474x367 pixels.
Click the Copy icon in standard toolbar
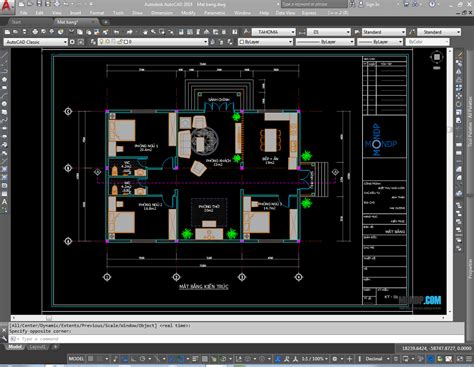[80, 32]
